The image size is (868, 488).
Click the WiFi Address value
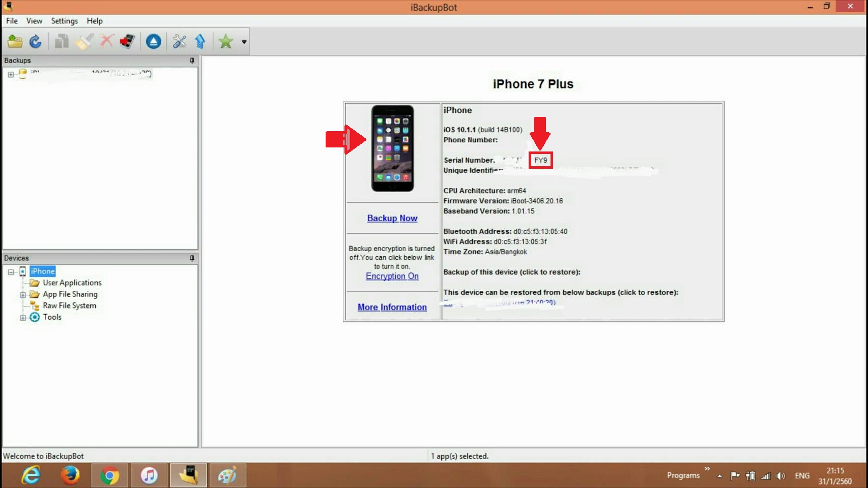pos(520,241)
